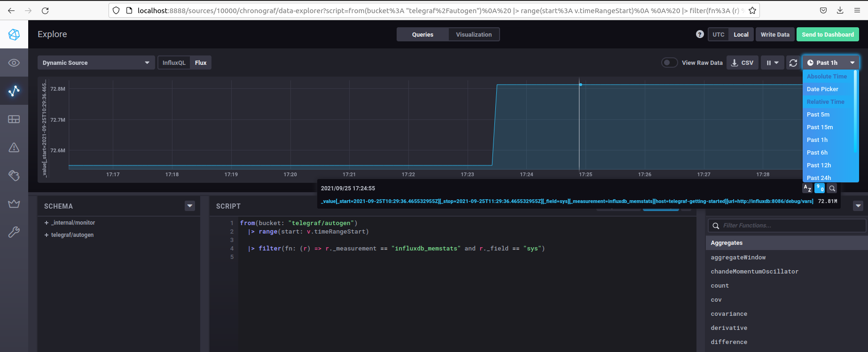Viewport: 868px width, 352px height.
Task: Download results with the CSV button
Action: [x=743, y=63]
